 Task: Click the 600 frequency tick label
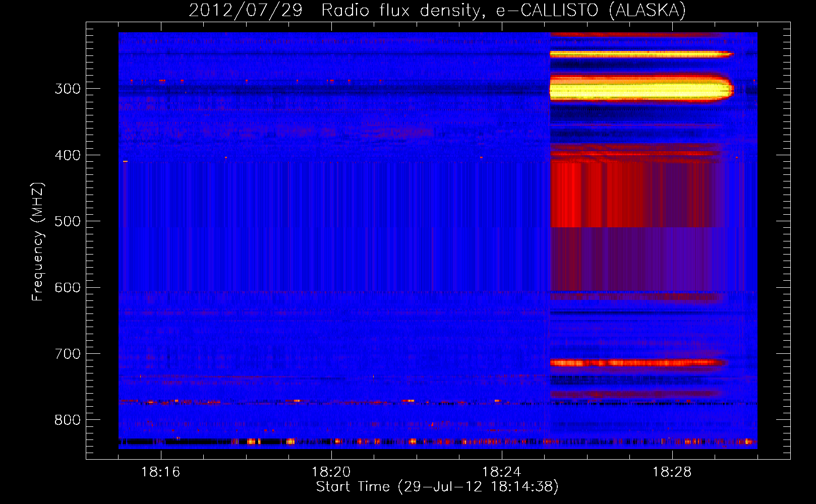[x=68, y=288]
